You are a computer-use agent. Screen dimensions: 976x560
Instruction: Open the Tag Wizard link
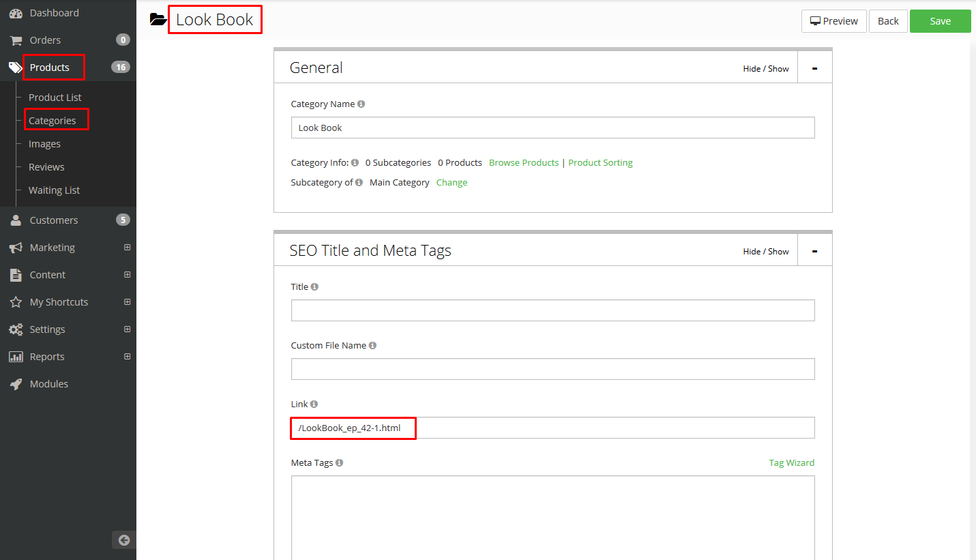(x=791, y=463)
